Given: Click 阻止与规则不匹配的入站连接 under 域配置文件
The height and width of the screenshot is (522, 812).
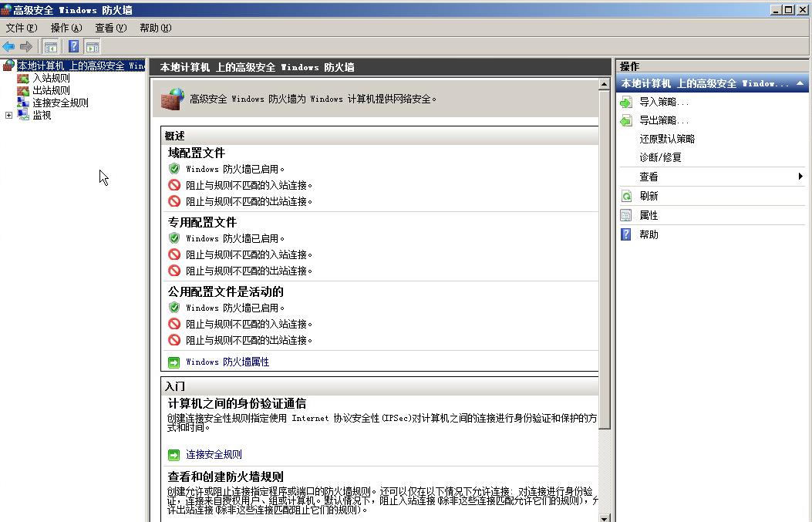Looking at the screenshot, I should [249, 185].
